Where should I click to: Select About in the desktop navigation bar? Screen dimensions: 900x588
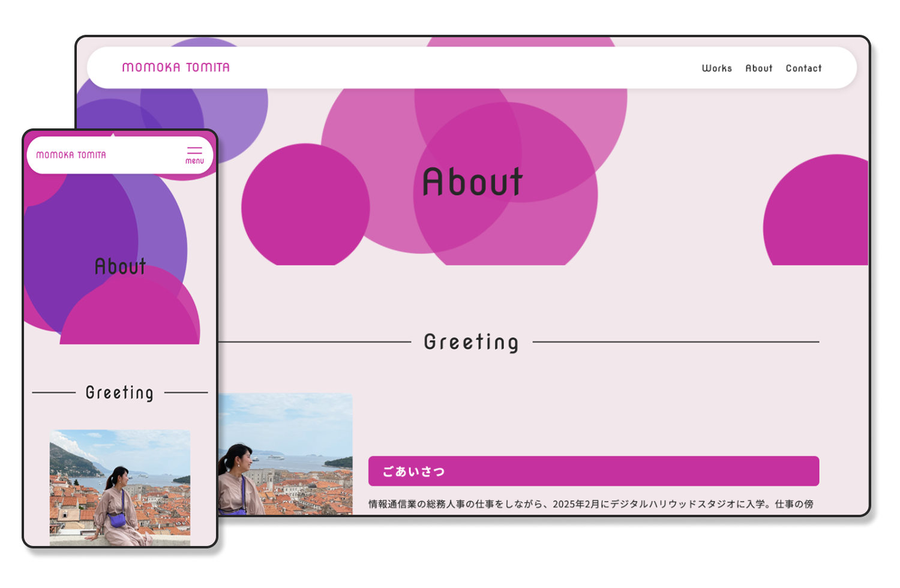(758, 68)
